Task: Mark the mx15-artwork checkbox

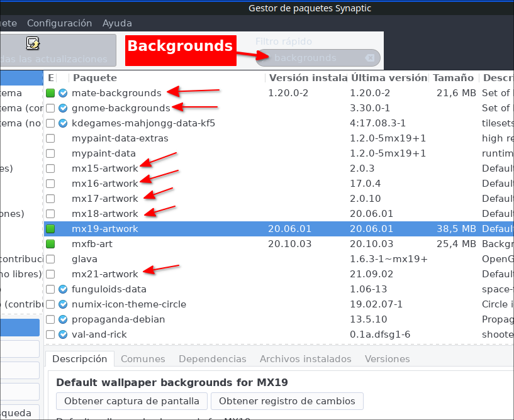Action: click(50, 169)
